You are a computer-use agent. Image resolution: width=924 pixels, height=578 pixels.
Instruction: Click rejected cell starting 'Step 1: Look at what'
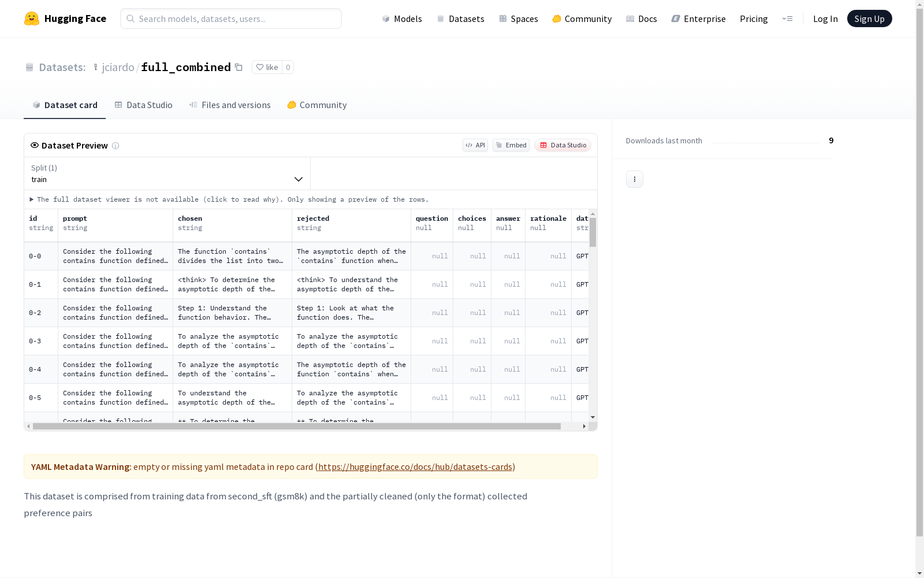[352, 313]
